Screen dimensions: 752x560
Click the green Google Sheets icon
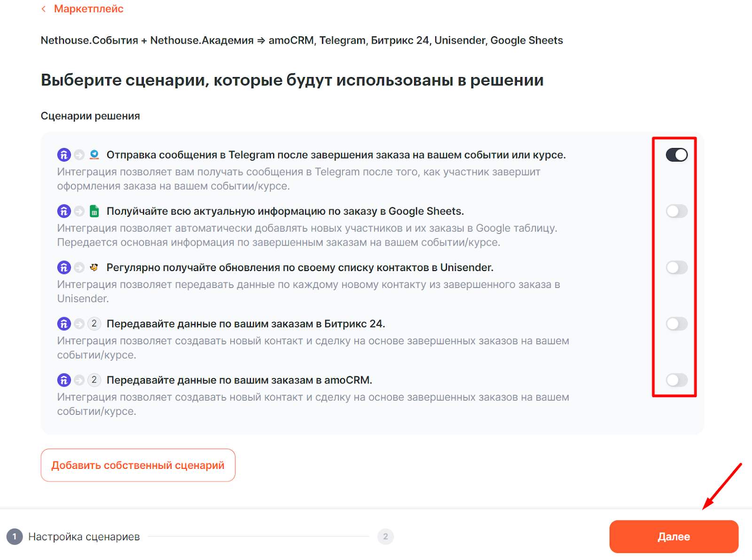point(94,211)
